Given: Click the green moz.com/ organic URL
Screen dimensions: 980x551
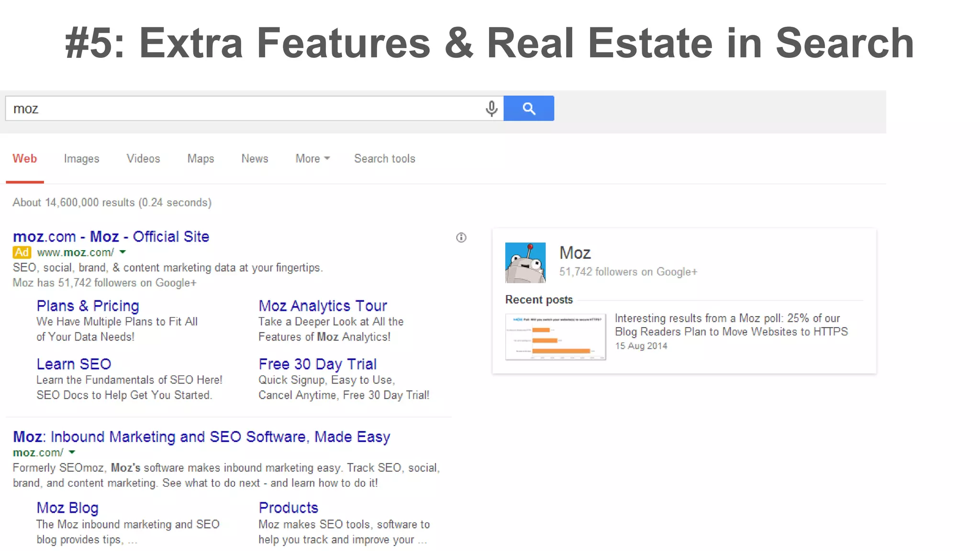Looking at the screenshot, I should pyautogui.click(x=38, y=452).
